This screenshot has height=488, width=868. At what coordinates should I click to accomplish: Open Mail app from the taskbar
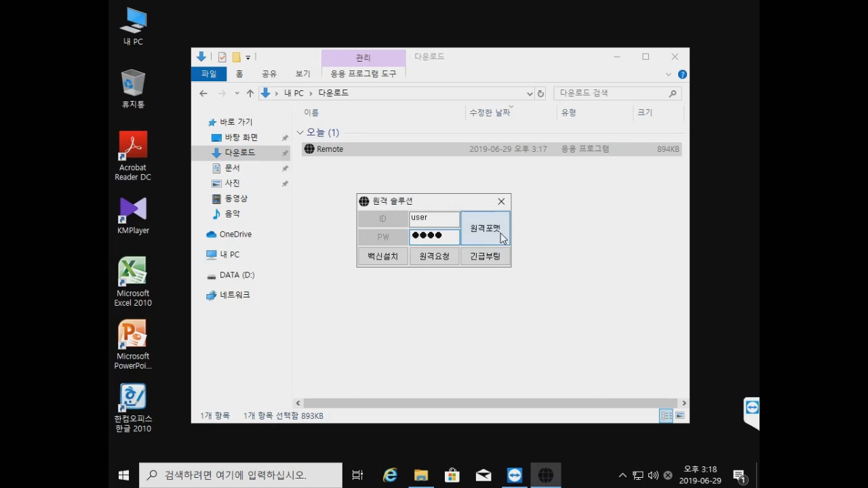(484, 475)
